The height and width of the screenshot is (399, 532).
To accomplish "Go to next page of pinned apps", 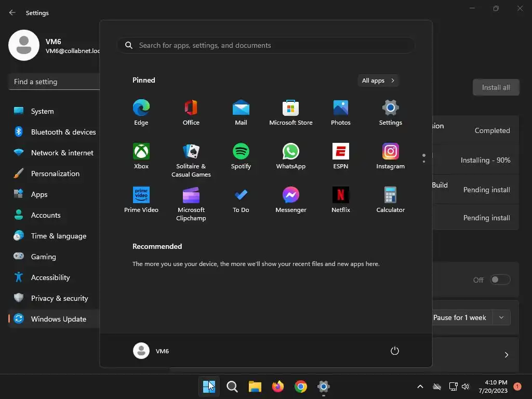I will point(424,161).
